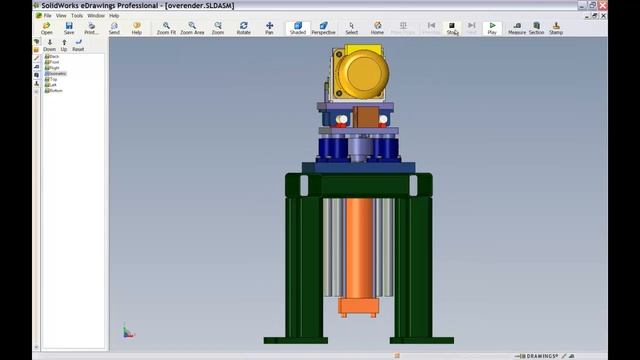Open the top sidebar tab icon

(37, 42)
